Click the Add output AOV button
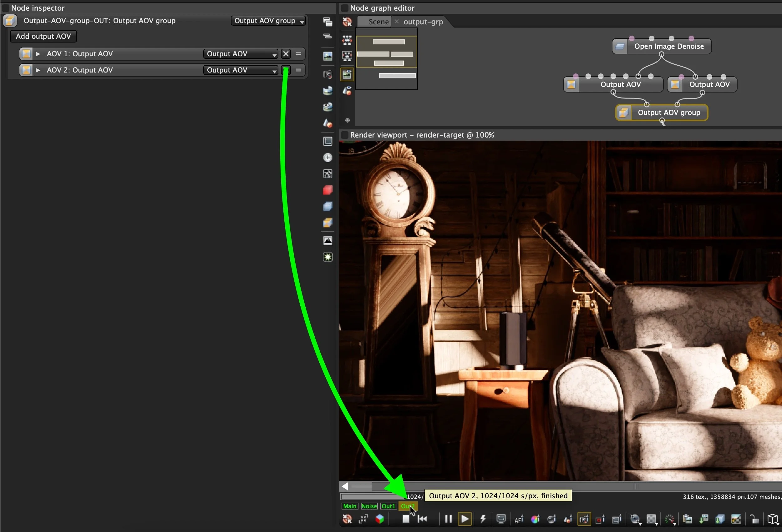This screenshot has width=782, height=532. coord(43,36)
